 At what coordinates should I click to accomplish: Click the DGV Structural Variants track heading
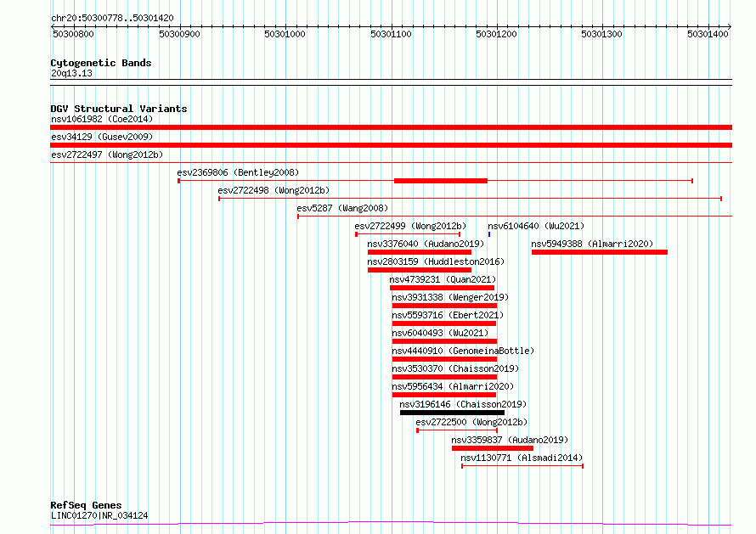119,109
